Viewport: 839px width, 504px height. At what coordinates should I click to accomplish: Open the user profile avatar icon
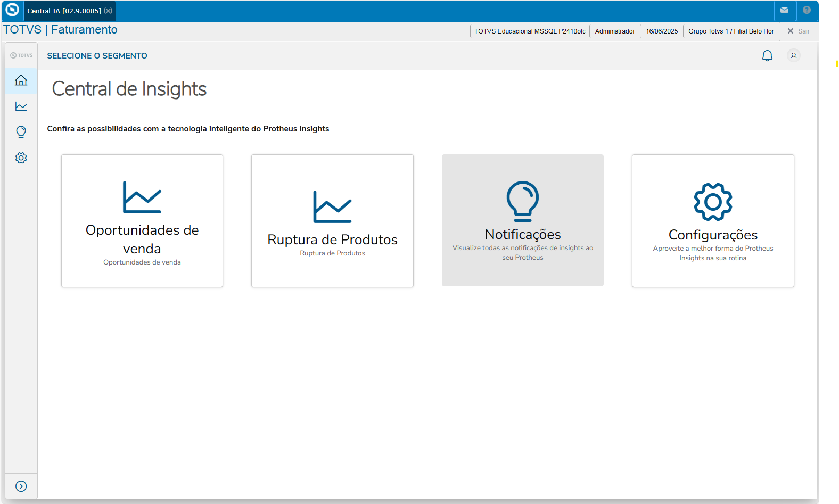[793, 55]
